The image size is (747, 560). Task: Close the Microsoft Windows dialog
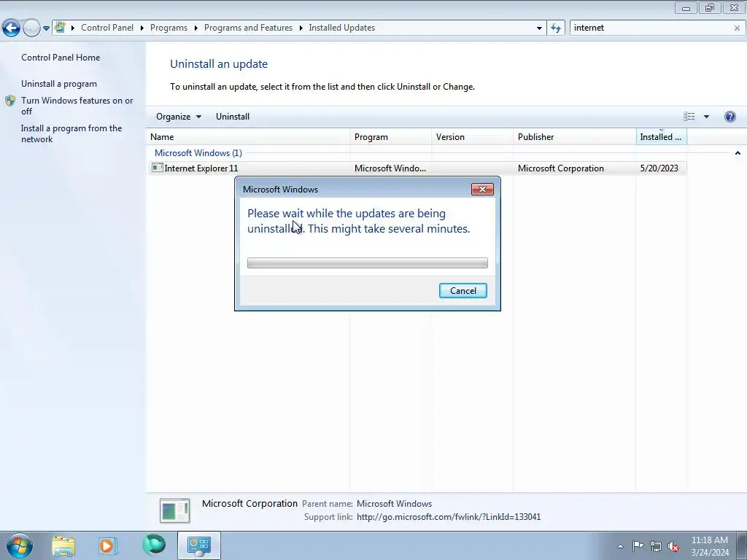[482, 190]
